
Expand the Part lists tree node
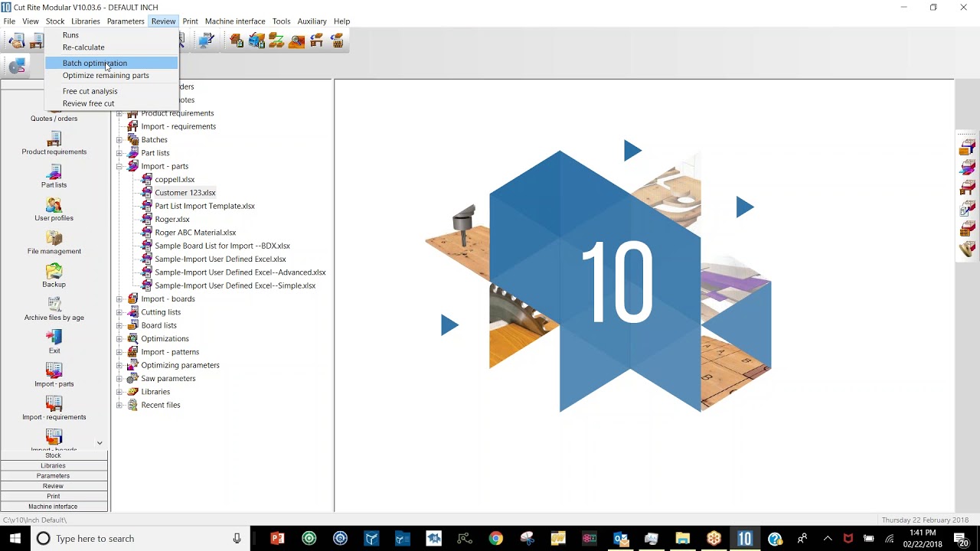pyautogui.click(x=119, y=153)
